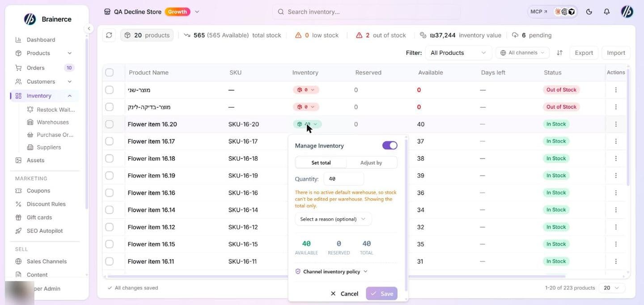
Task: Click the Quantity input field
Action: [343, 179]
